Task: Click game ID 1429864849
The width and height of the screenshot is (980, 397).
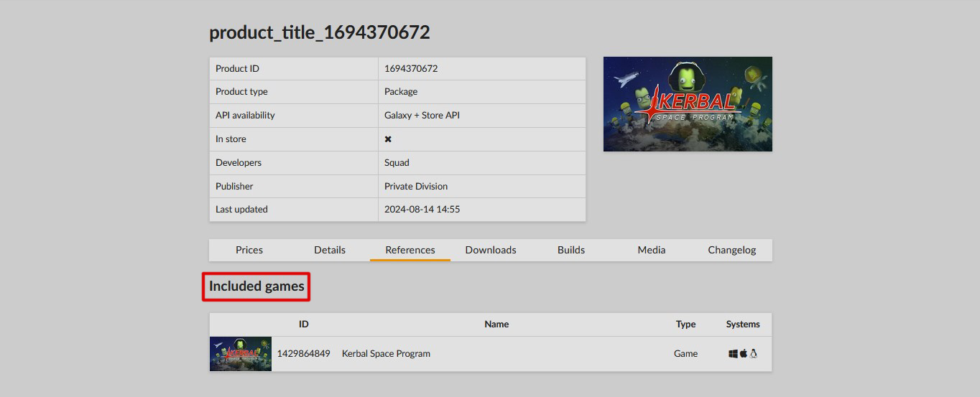Action: tap(304, 353)
